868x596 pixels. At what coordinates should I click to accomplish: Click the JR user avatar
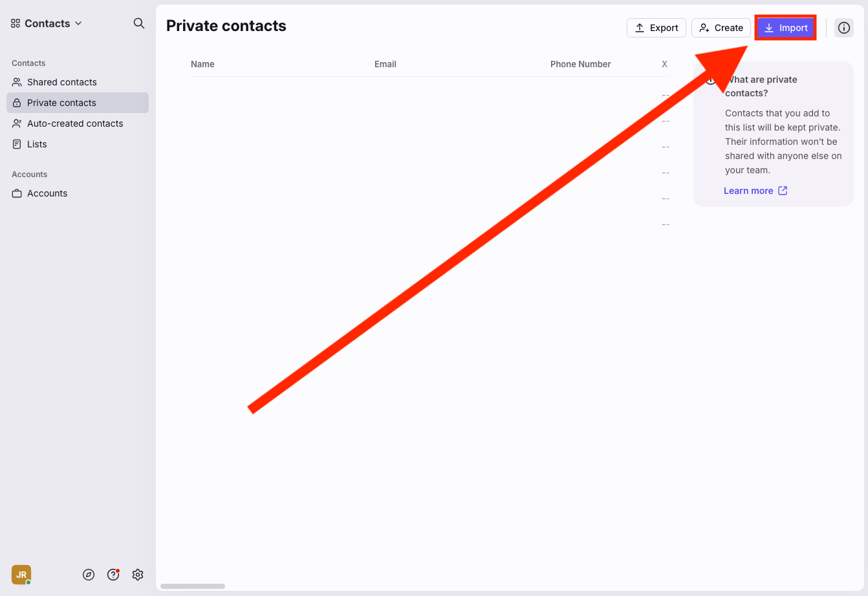pyautogui.click(x=21, y=575)
